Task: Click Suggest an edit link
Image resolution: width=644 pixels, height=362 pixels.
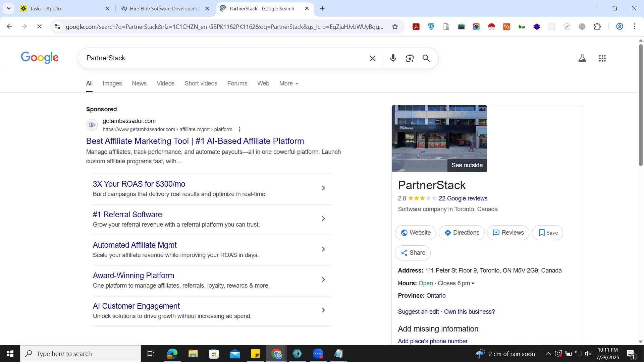Action: coord(418,312)
